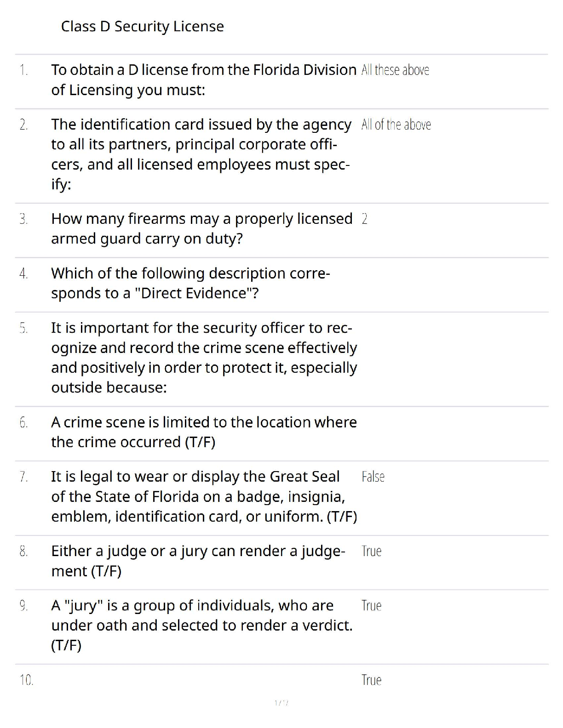Screen dimensions: 563x728
Task: Click the "jury" definition question text
Action: pyautogui.click(x=201, y=625)
